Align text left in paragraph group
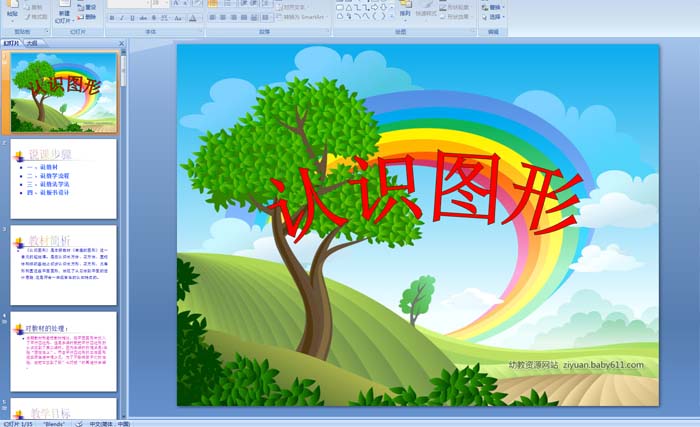The height and width of the screenshot is (427, 700). 212,17
